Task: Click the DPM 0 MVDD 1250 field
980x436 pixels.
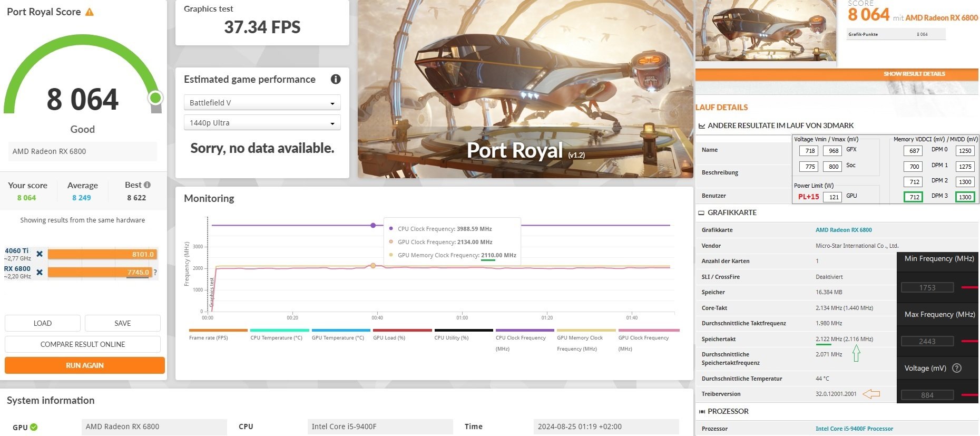Action: point(965,151)
